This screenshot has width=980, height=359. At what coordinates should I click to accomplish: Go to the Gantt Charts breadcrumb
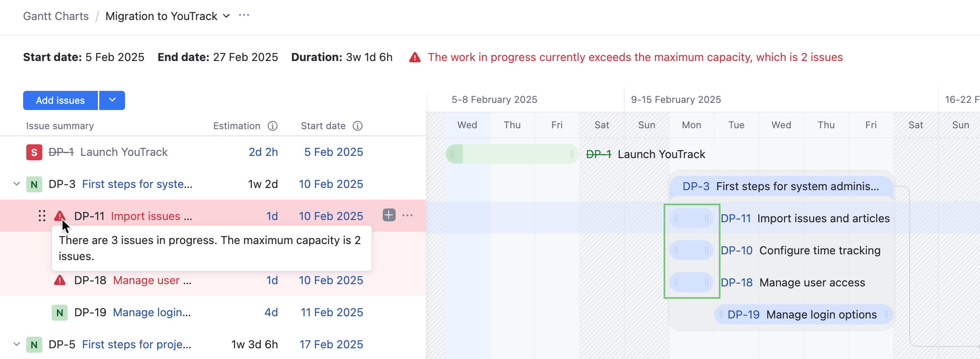point(56,16)
